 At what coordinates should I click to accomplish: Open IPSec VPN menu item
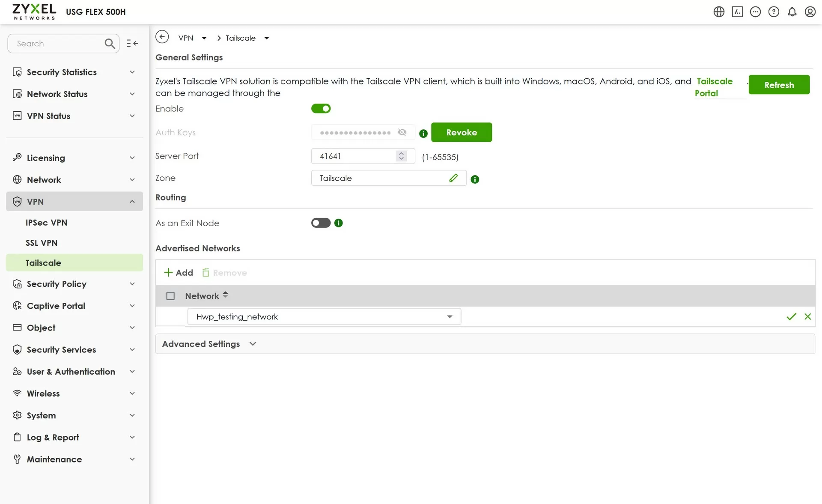(46, 223)
